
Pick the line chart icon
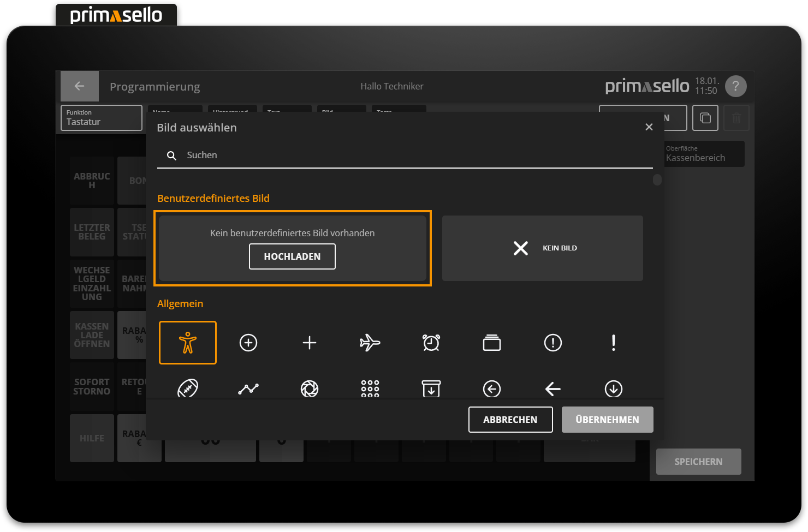[x=248, y=388]
